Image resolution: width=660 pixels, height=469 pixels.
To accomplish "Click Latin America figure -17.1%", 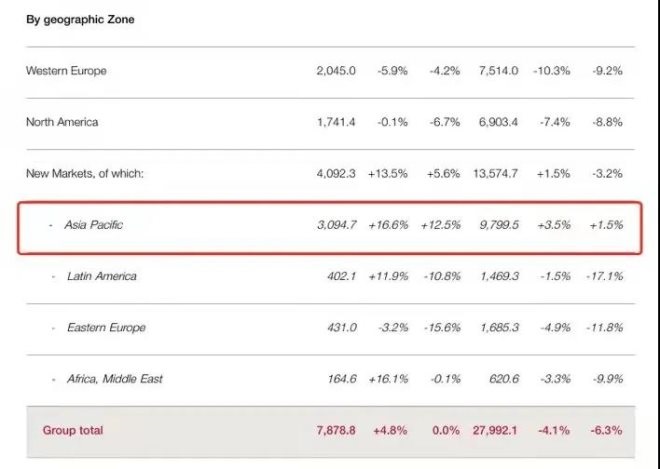I will pos(604,276).
